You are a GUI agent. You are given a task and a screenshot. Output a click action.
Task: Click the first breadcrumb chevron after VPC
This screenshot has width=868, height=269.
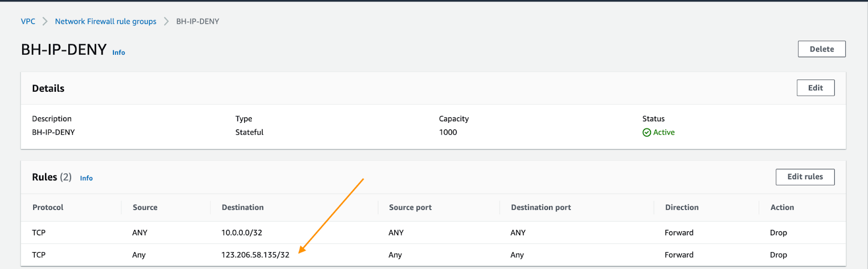[x=45, y=21]
